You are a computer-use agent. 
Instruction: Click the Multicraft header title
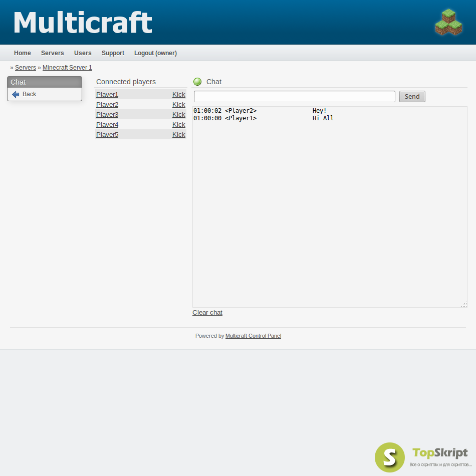point(83,23)
